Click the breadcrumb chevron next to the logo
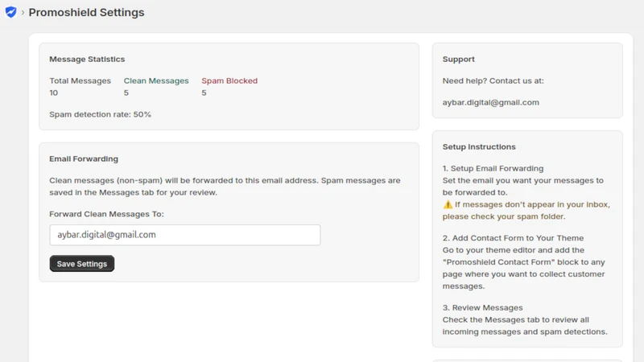The height and width of the screenshot is (362, 644). coord(23,13)
